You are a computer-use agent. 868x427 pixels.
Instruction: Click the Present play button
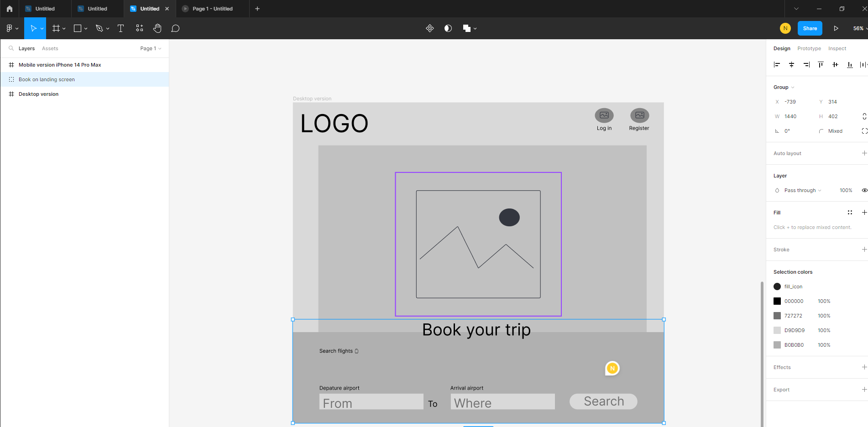coord(836,28)
